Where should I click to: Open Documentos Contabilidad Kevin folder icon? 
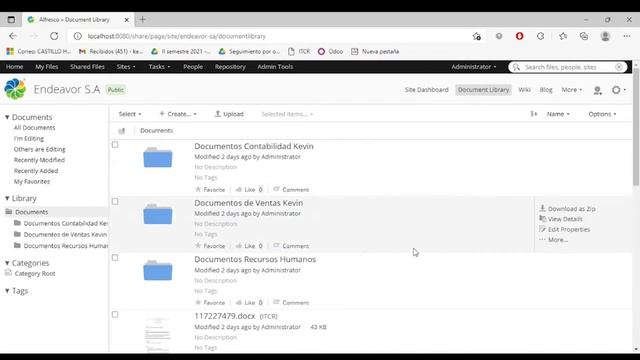pos(158,158)
